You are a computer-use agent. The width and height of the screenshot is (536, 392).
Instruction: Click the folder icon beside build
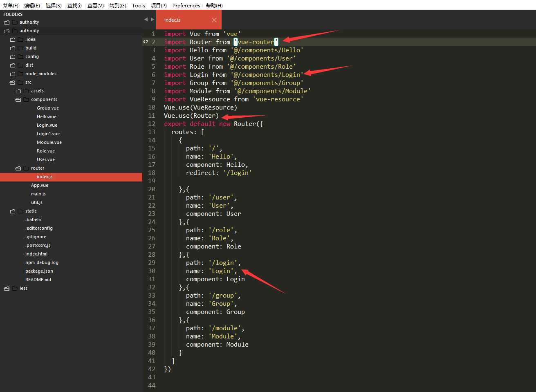[21, 48]
